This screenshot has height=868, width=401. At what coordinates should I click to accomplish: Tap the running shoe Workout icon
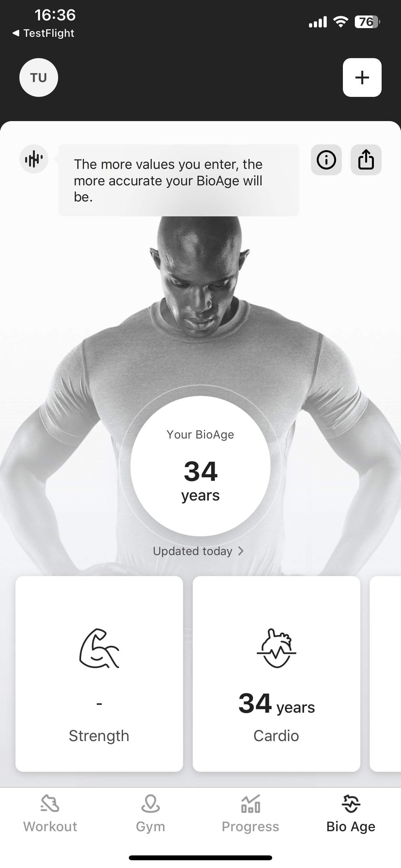[50, 804]
